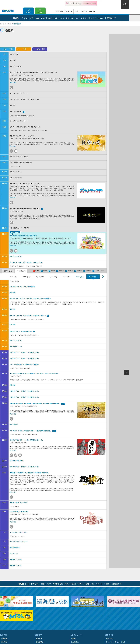Click globe icon in 京都浪漫 row
Viewport: 140px width, 644px height.
(11, 419)
